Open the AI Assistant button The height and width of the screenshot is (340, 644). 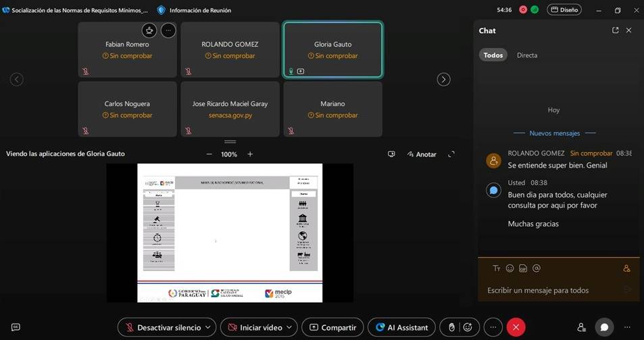pos(401,327)
